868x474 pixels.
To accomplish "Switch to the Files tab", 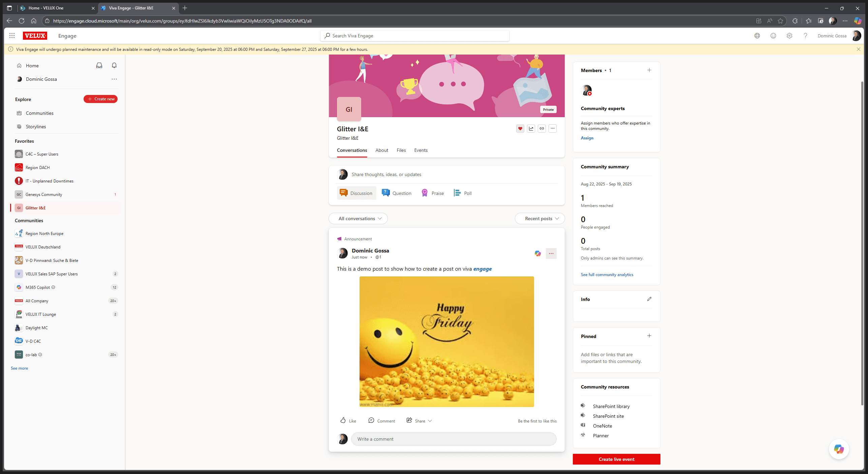I will point(401,150).
